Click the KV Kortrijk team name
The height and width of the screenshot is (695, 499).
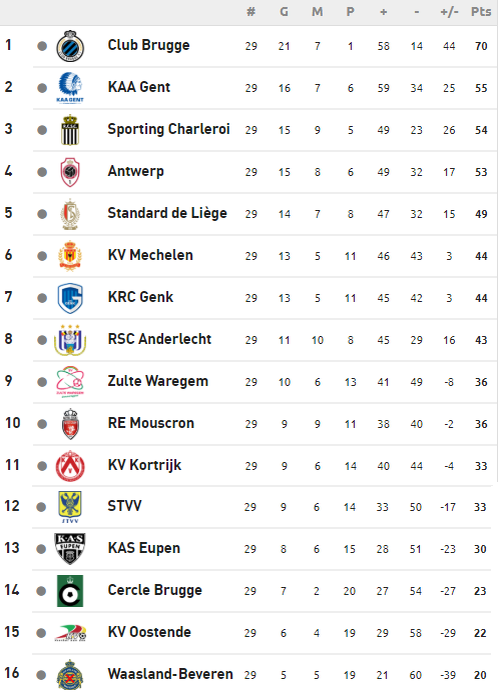pyautogui.click(x=144, y=465)
